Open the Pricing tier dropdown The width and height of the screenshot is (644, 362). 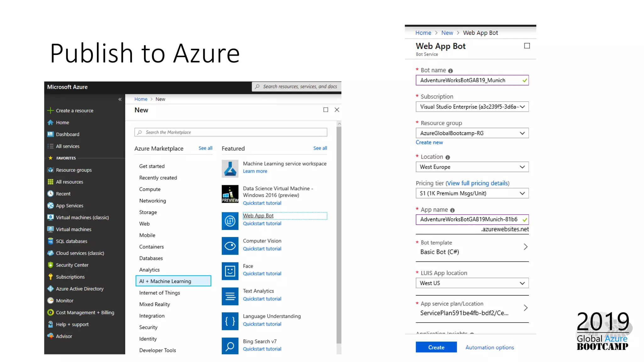pos(472,193)
